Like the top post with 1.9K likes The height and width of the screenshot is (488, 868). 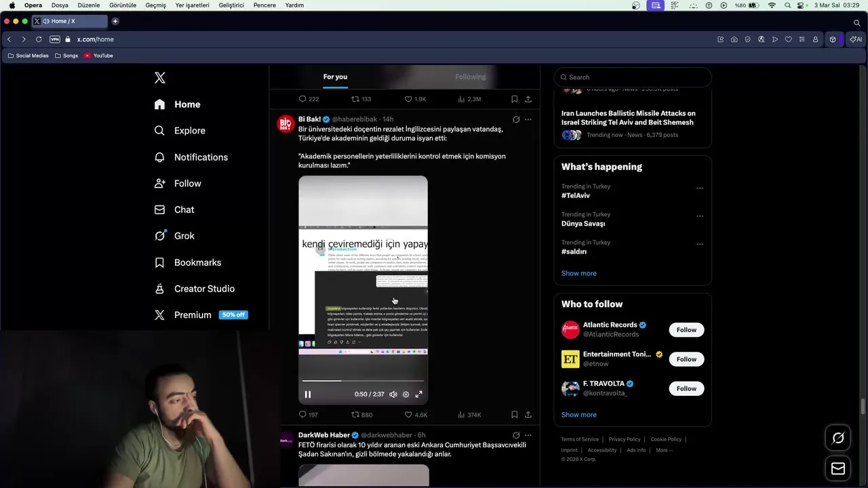point(415,99)
